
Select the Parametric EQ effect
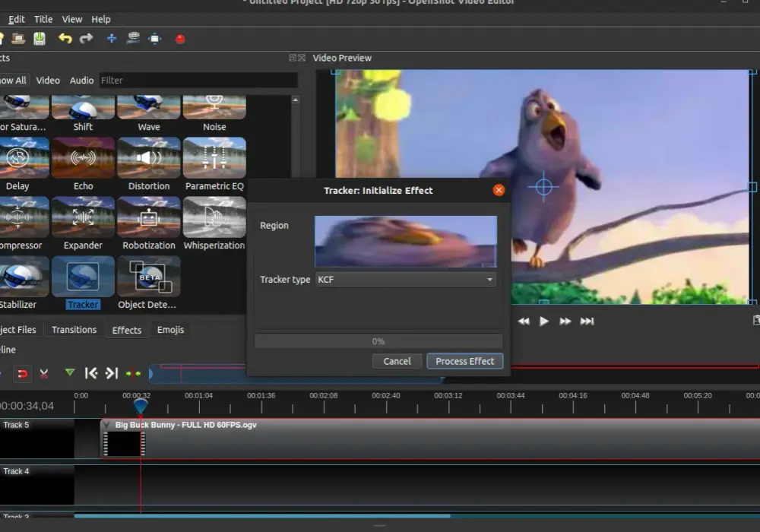tap(214, 164)
